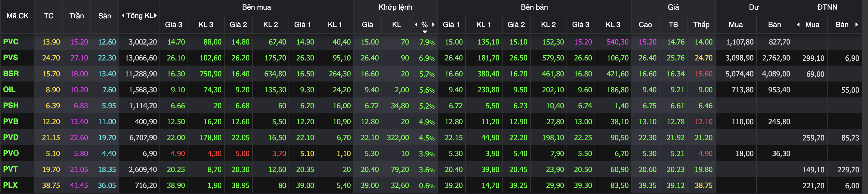Select the Khớp lệnh header group
This screenshot has height=194, width=868.
pos(395,7)
